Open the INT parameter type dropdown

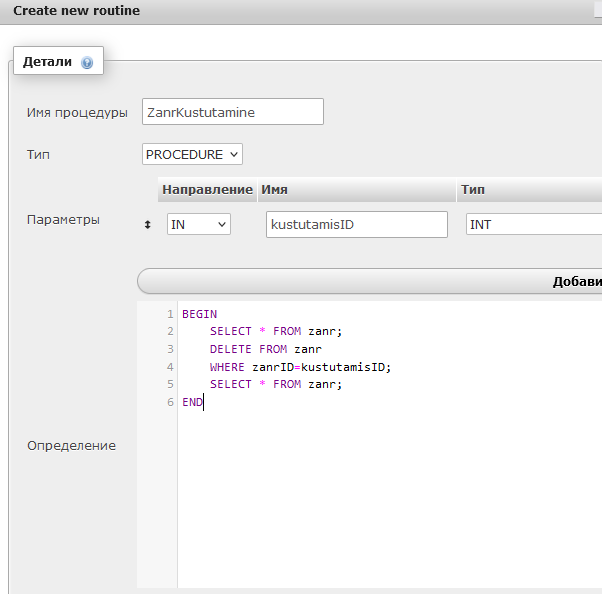point(533,225)
